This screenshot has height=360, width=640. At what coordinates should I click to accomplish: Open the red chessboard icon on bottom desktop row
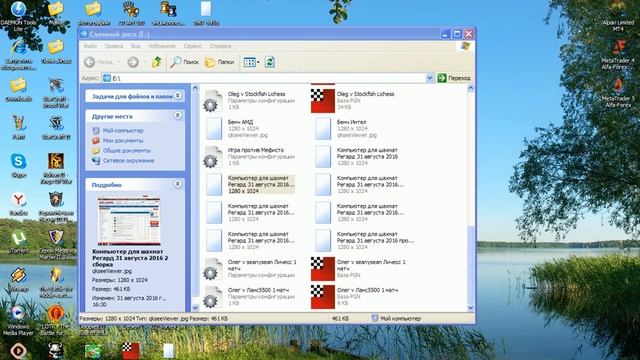click(x=131, y=351)
